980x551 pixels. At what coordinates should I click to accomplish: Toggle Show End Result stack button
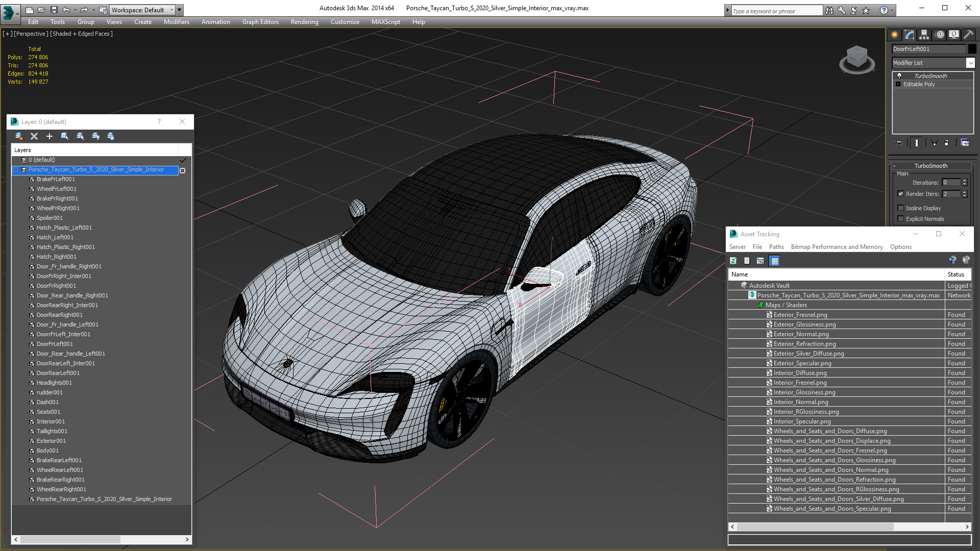(916, 143)
